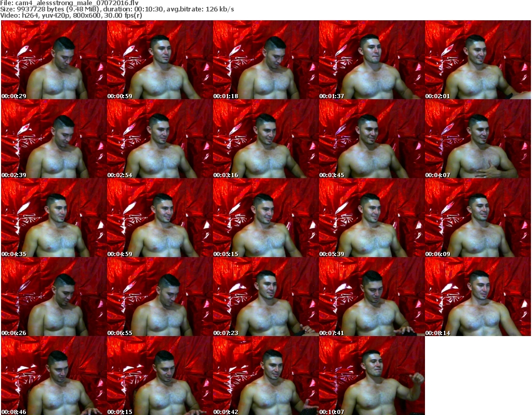This screenshot has height=415, width=532.
Task: Pick the thumbnail at 00:01:37
Action: pos(372,60)
